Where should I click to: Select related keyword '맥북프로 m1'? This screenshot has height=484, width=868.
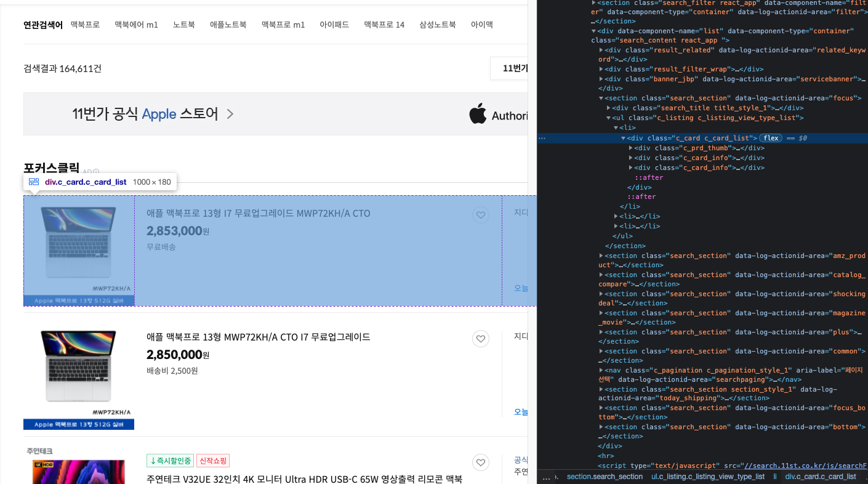pyautogui.click(x=283, y=25)
